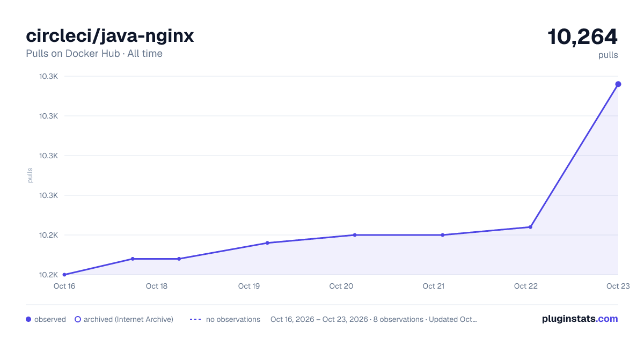Viewport: 644px width, 338px height.
Task: Click the Oct 22 data point on line
Action: [530, 227]
